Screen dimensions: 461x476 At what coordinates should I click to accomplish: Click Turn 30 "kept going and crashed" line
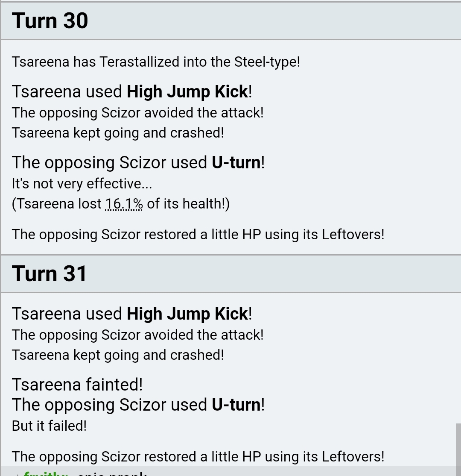tap(118, 133)
